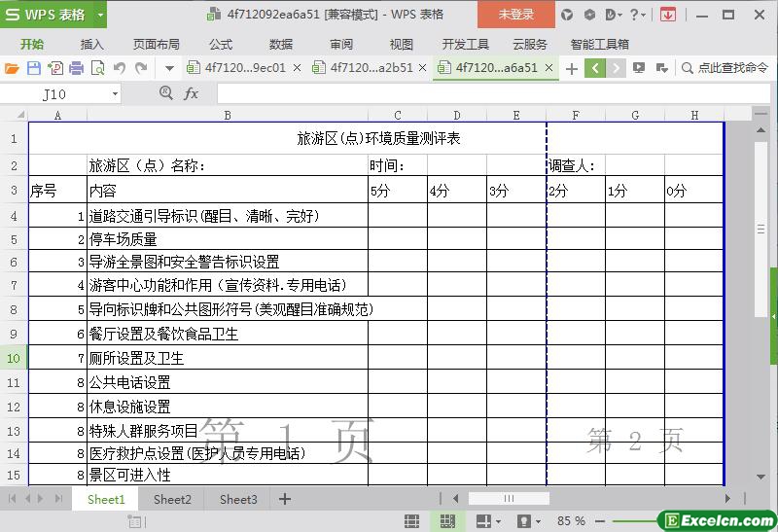Screen dimensions: 778x532
Task: Switch to previous document tab with green arrow
Action: [595, 68]
